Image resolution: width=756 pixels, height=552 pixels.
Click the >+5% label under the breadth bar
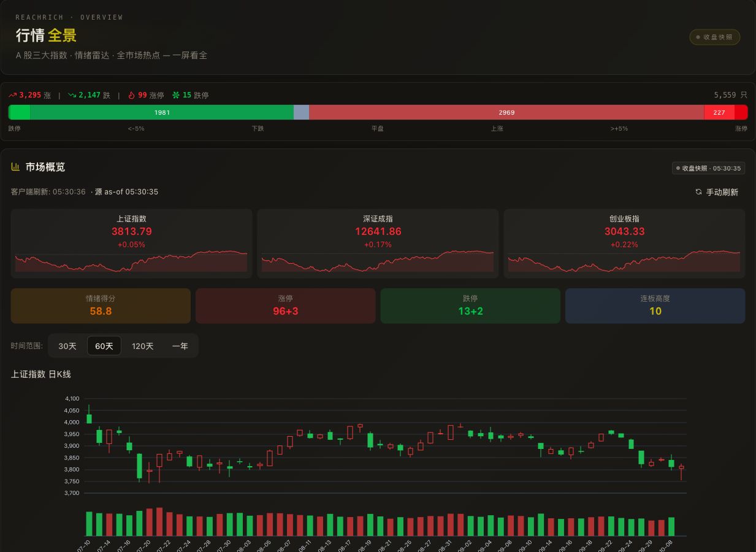[619, 129]
